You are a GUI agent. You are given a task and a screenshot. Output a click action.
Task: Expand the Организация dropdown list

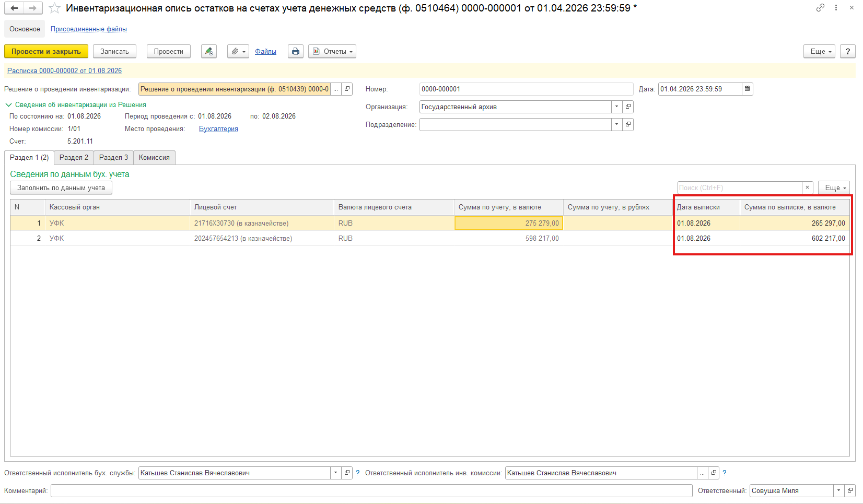tap(617, 107)
